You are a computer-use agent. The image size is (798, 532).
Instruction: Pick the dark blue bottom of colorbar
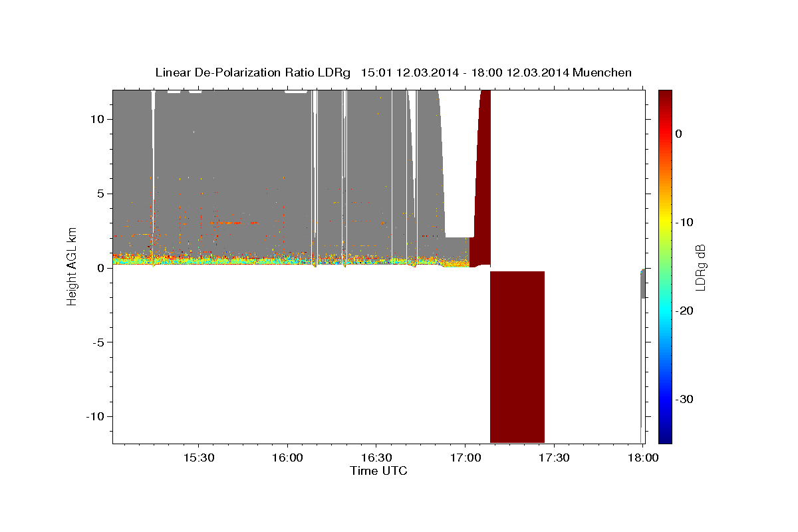(665, 437)
